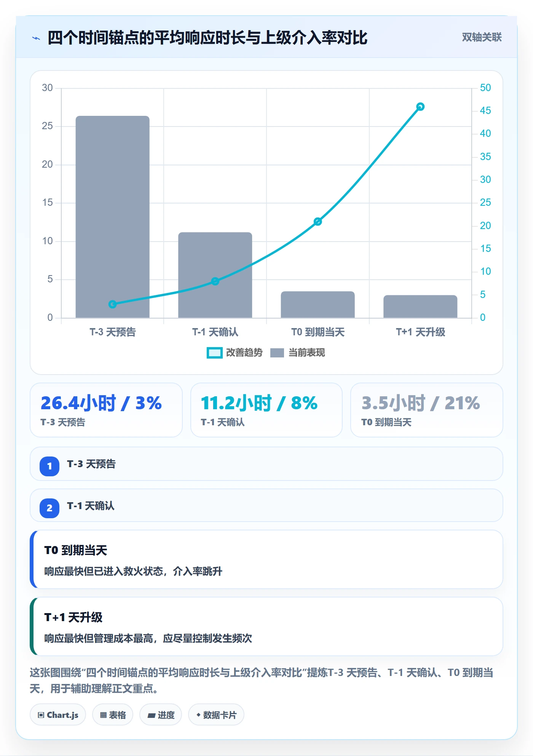
Task: Click the 数据卡片 tag chip
Action: tap(216, 715)
